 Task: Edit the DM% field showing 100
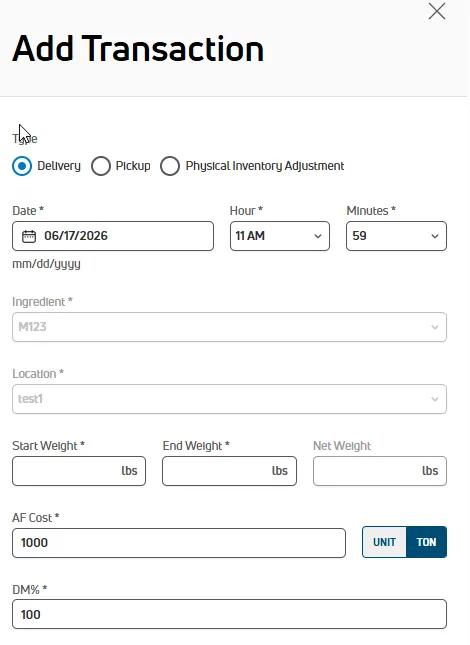coord(229,614)
